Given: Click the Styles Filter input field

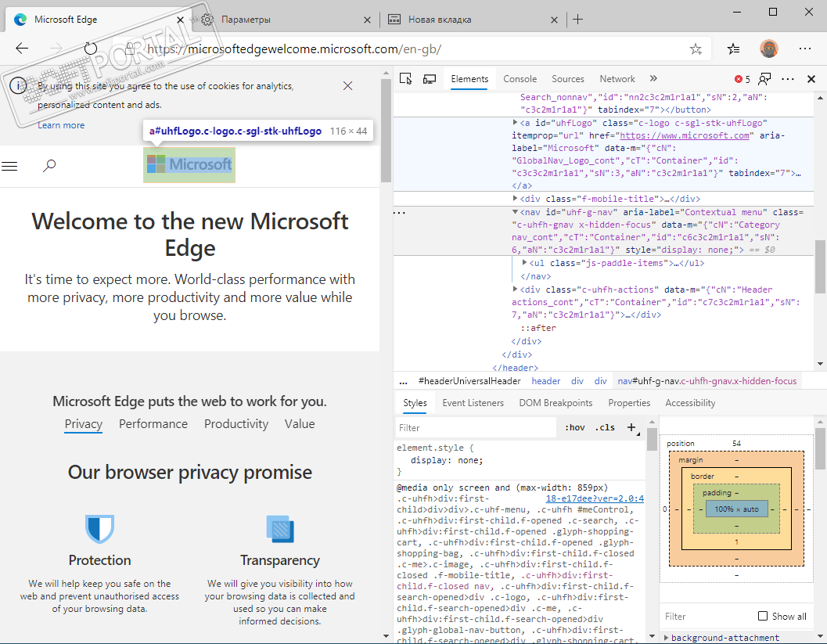Looking at the screenshot, I should click(476, 428).
